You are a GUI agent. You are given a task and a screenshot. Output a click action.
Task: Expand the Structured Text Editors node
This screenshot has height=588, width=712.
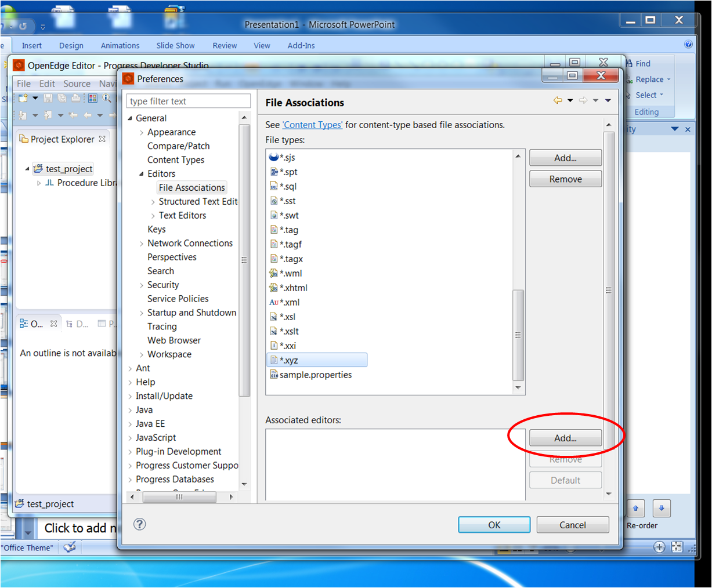(153, 202)
